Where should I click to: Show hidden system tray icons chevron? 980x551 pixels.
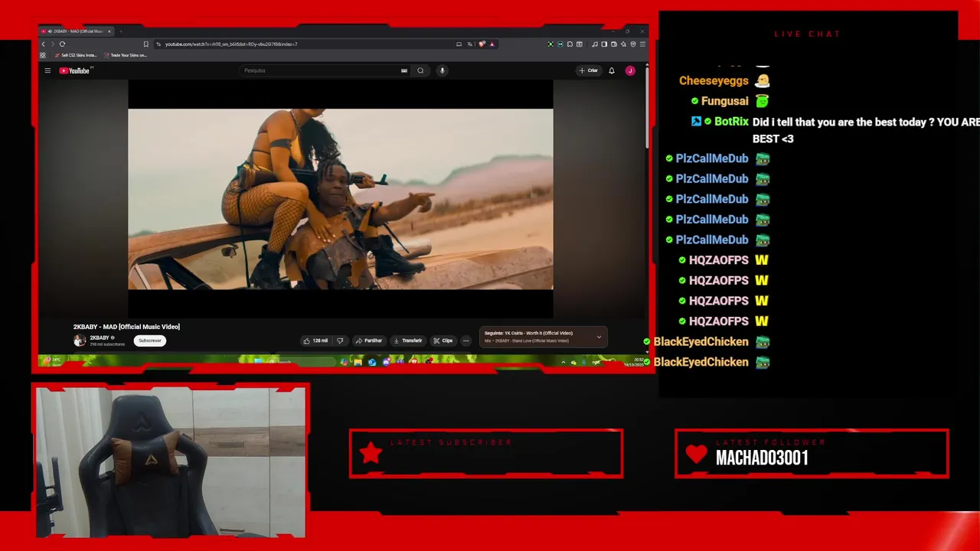pos(563,362)
